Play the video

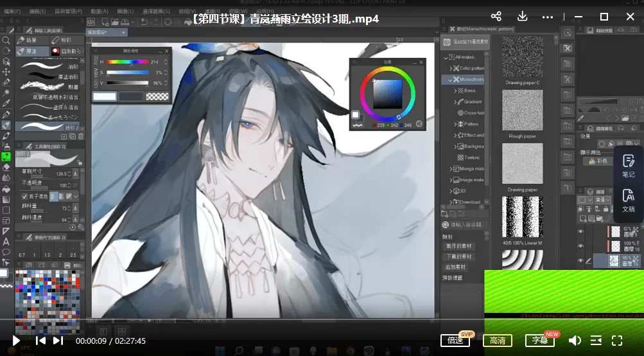point(17,341)
